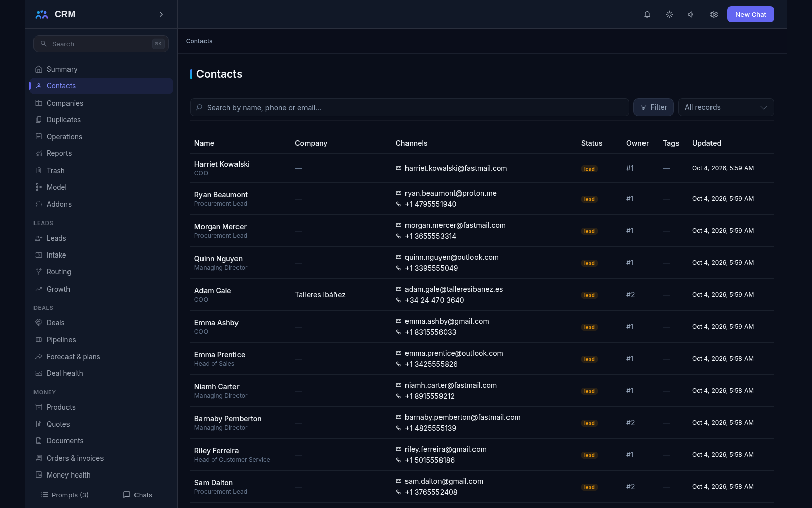812x508 pixels.
Task: Click Products box icon
Action: tap(39, 407)
